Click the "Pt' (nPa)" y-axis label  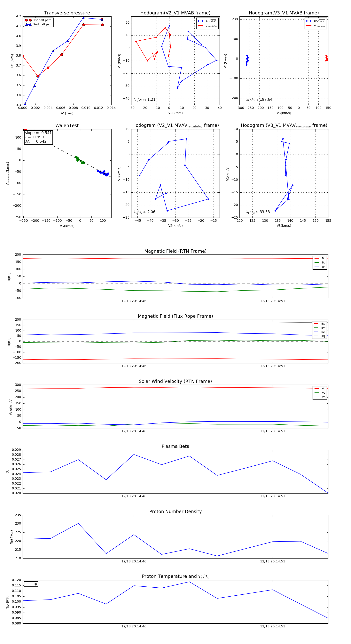[12, 61]
